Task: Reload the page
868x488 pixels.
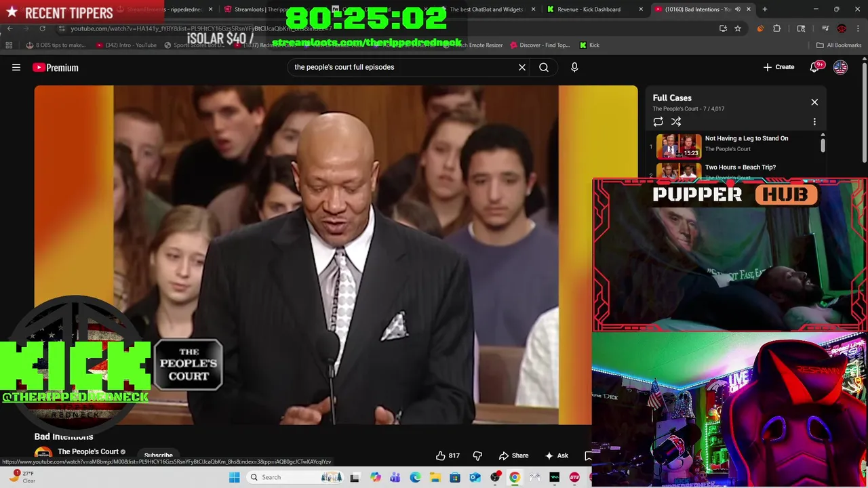Action: (42, 28)
